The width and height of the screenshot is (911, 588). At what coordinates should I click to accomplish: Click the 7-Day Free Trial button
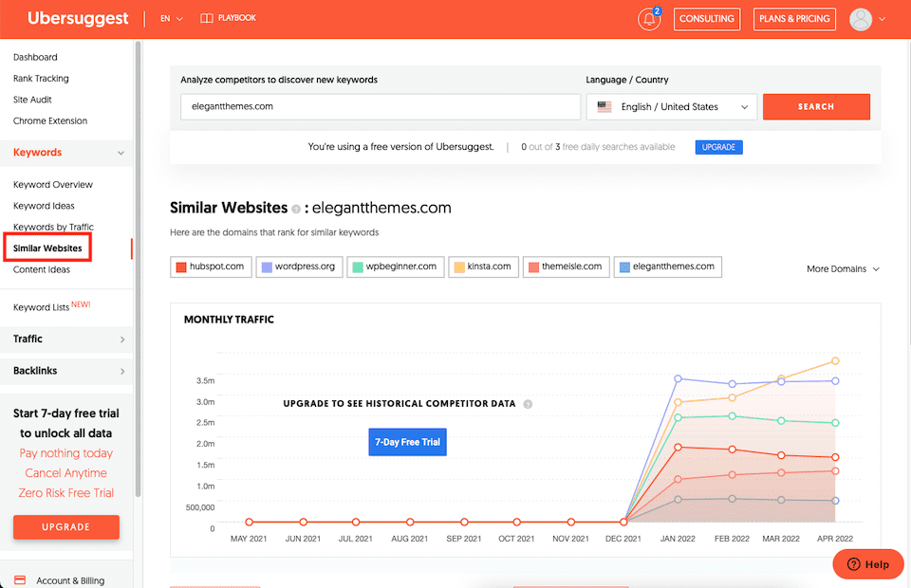click(x=407, y=442)
